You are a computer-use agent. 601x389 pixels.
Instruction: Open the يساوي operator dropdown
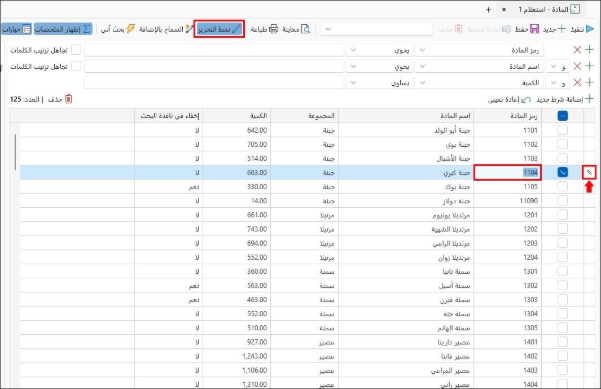pos(353,82)
